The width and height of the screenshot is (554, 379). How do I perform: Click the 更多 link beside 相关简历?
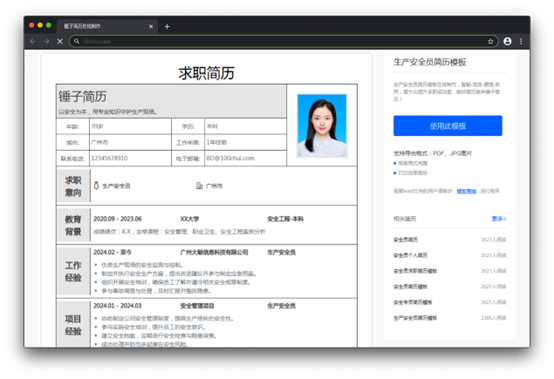[499, 219]
